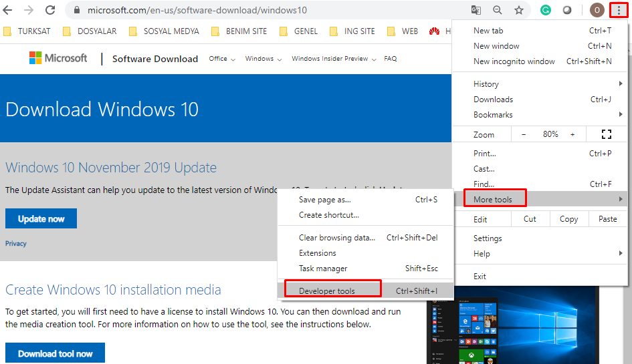Click Cut in the Edit row
Viewport: 632px width, 364px height.
click(x=530, y=219)
